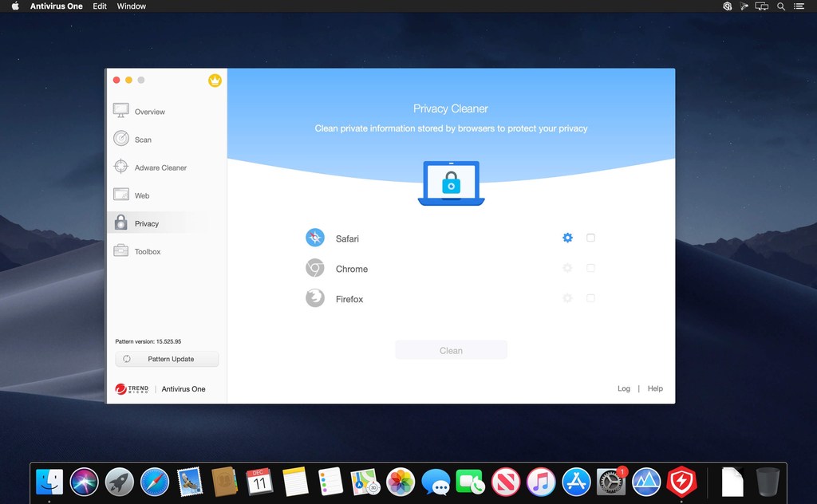The height and width of the screenshot is (504, 817).
Task: Click the crown premium icon
Action: point(215,81)
